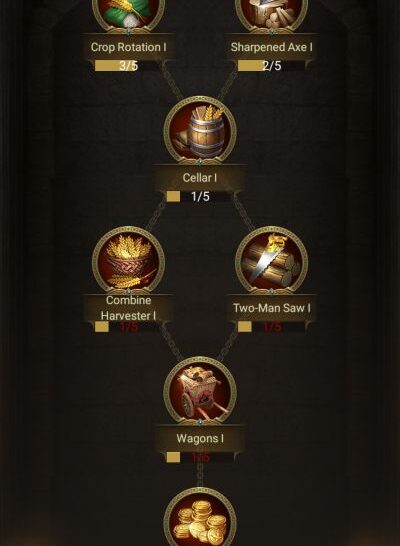Tap the Wagons red progress bar

tap(200, 457)
